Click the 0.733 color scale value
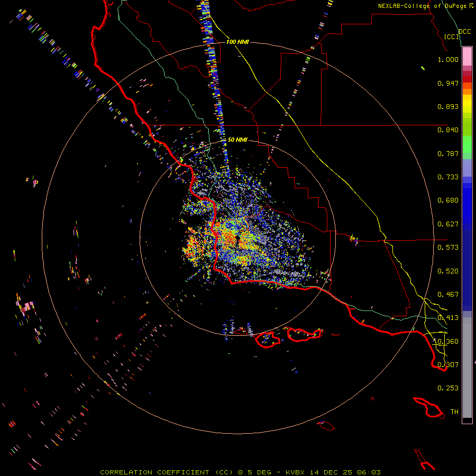The image size is (476, 476). [x=448, y=177]
